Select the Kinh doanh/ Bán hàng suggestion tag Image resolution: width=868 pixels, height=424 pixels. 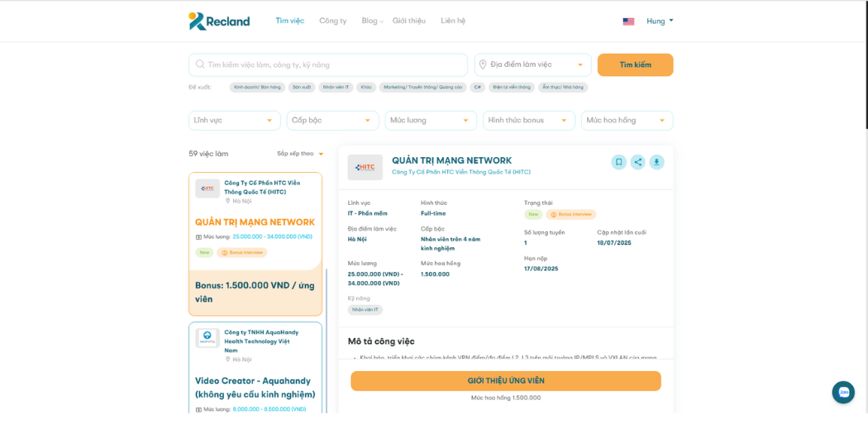click(257, 88)
